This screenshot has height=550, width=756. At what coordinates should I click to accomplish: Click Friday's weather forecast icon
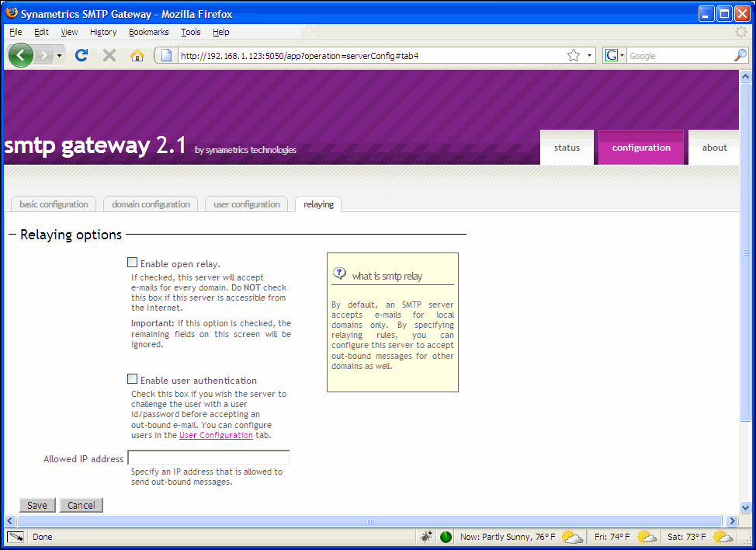pyautogui.click(x=647, y=537)
